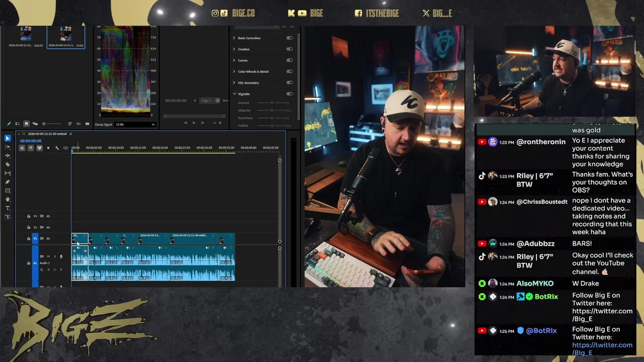Adjust Vignette Midpoint slider
The image size is (644, 362).
pyautogui.click(x=271, y=110)
